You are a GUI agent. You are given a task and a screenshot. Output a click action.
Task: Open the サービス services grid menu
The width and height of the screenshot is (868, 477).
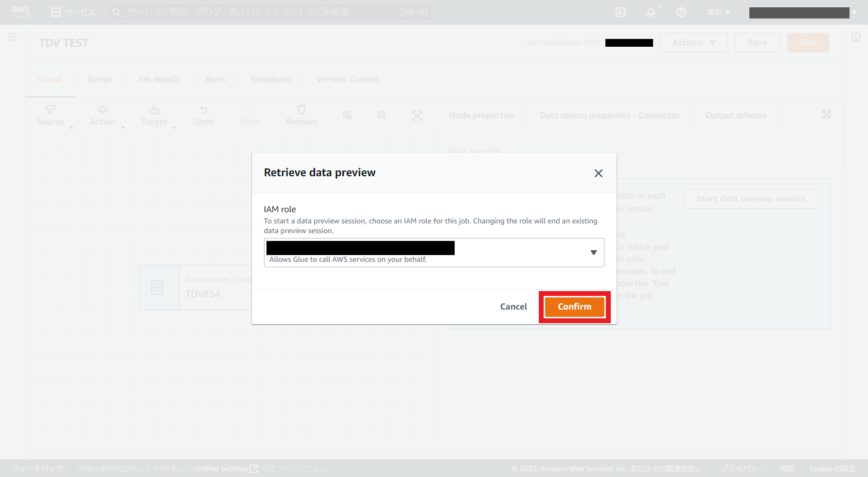(x=73, y=12)
